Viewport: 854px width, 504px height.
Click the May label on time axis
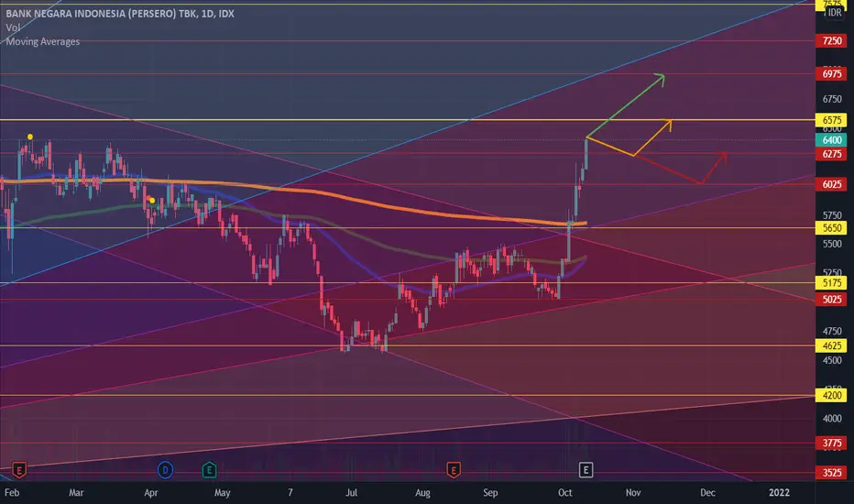pyautogui.click(x=223, y=493)
